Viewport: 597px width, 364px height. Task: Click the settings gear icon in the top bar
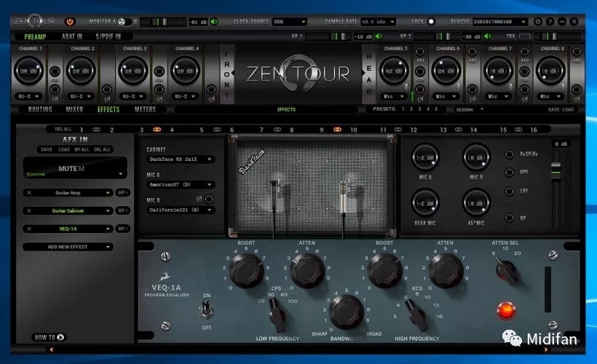pos(538,22)
